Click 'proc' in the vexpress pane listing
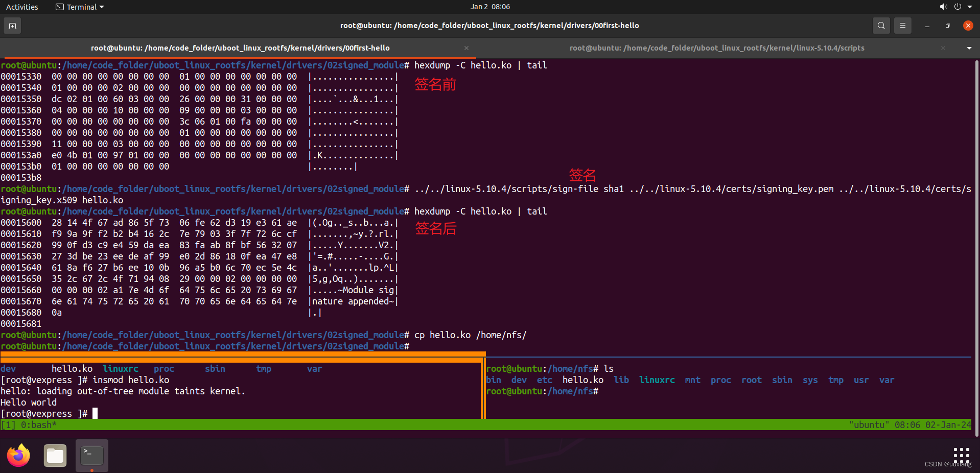Viewport: 980px width, 473px height. [164, 369]
